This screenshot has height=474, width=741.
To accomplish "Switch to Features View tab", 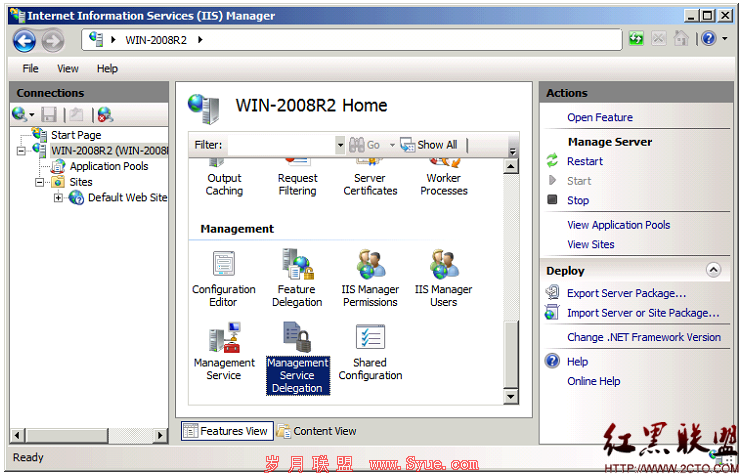I will coord(227,431).
